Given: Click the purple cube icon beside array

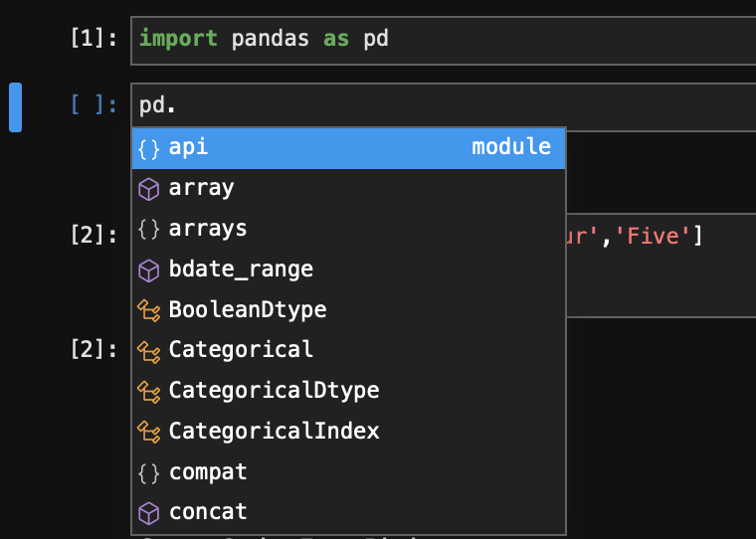Looking at the screenshot, I should point(149,188).
